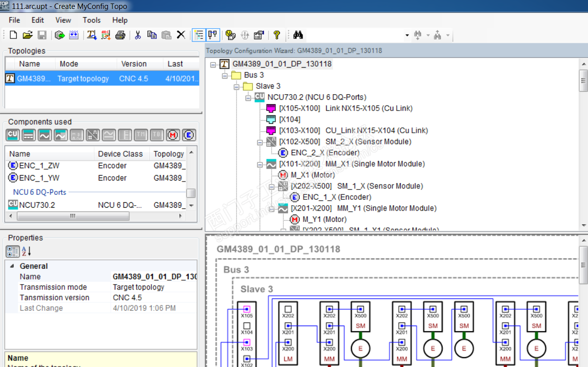Collapse the General properties section

point(12,266)
